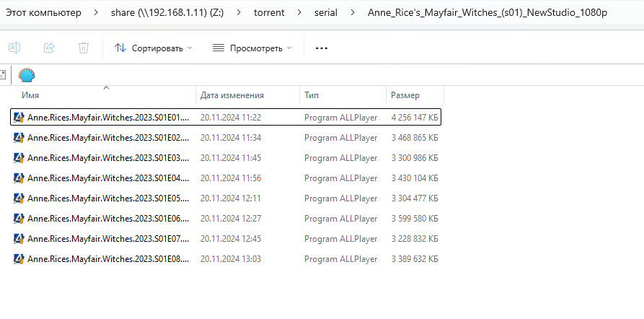Expand breadcrumb chevron after Этот компьютер

(95, 13)
